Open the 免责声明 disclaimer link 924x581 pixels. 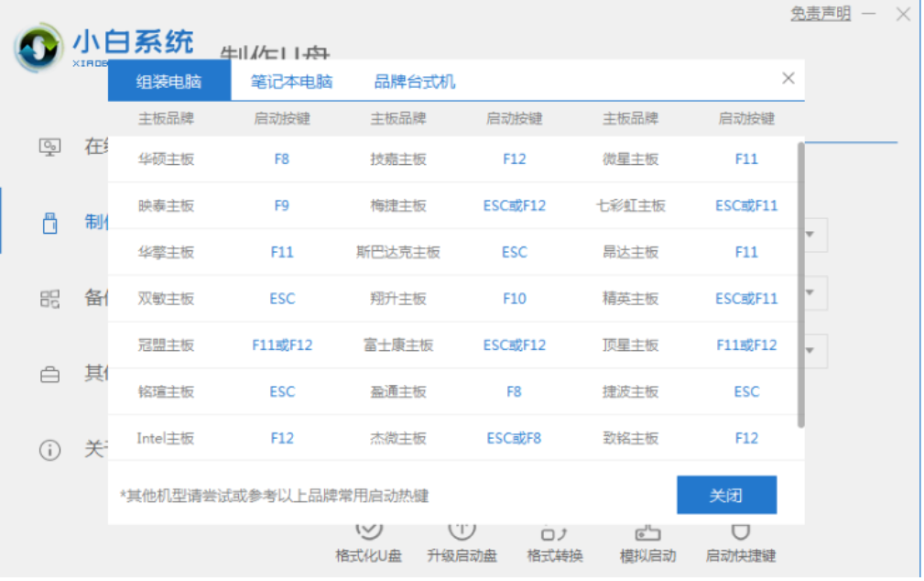click(820, 14)
